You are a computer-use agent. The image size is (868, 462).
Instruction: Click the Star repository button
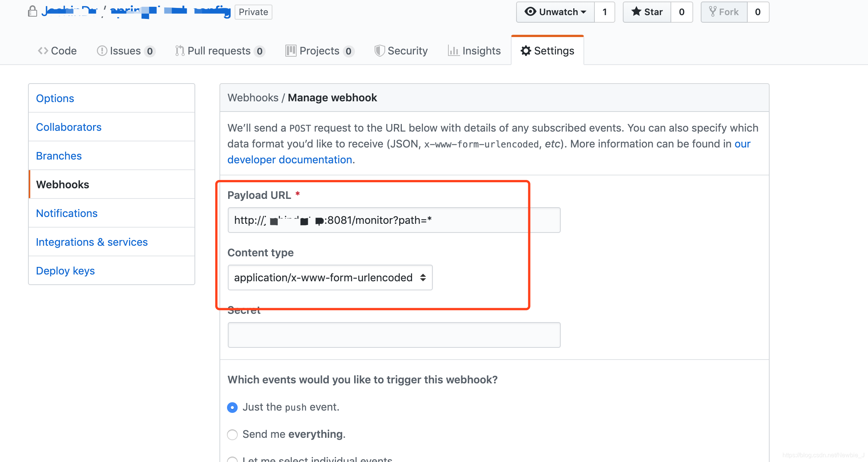click(647, 12)
